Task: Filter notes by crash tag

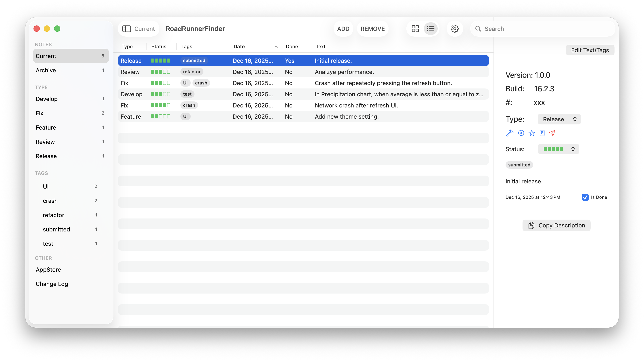Action: tap(50, 201)
